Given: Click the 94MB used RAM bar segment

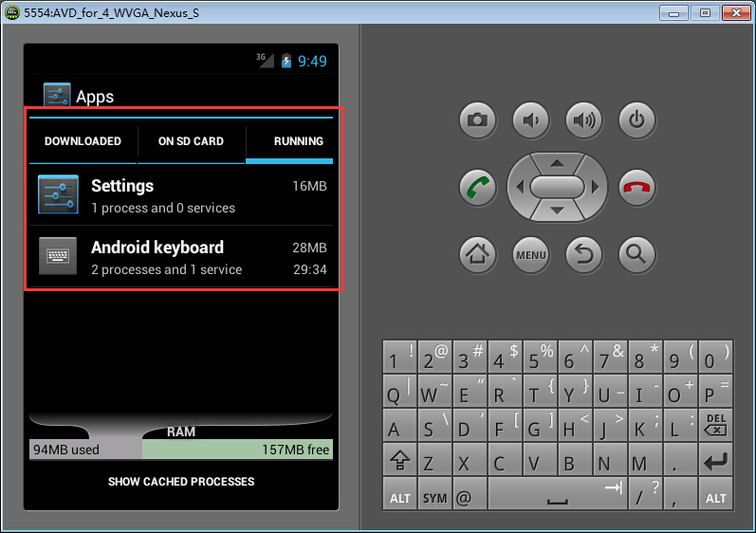Looking at the screenshot, I should 85,450.
